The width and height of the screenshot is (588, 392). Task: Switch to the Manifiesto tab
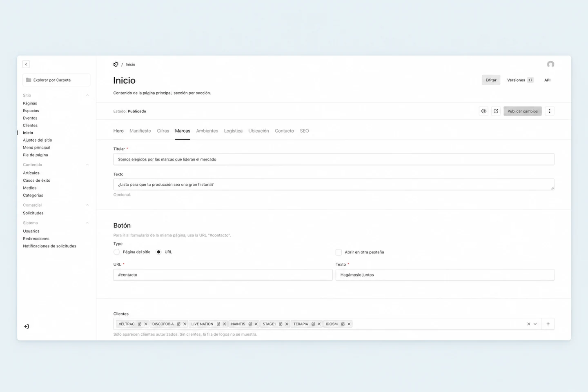(140, 131)
